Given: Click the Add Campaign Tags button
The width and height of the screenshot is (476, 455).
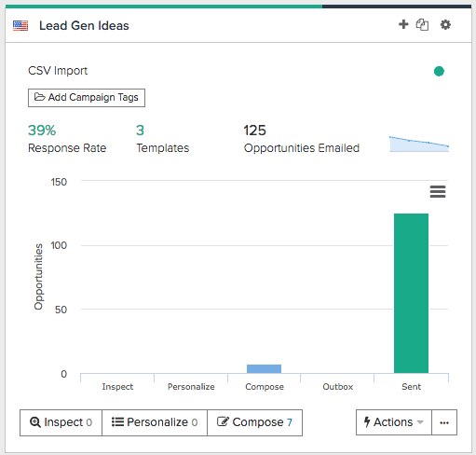Looking at the screenshot, I should click(87, 98).
